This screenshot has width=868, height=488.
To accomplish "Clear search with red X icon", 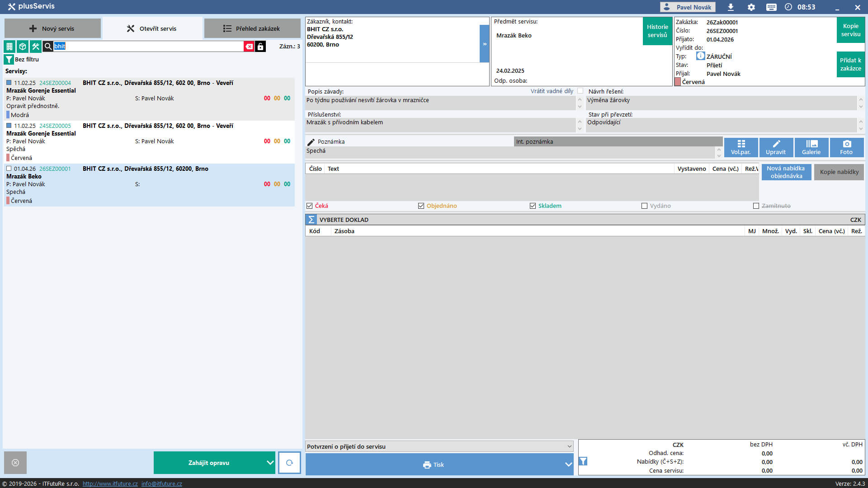I will (x=249, y=47).
